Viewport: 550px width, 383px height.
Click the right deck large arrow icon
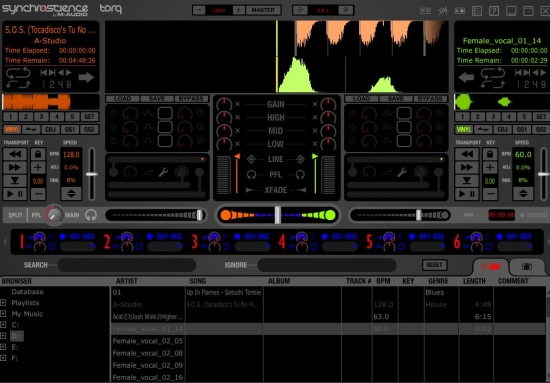pos(466,77)
